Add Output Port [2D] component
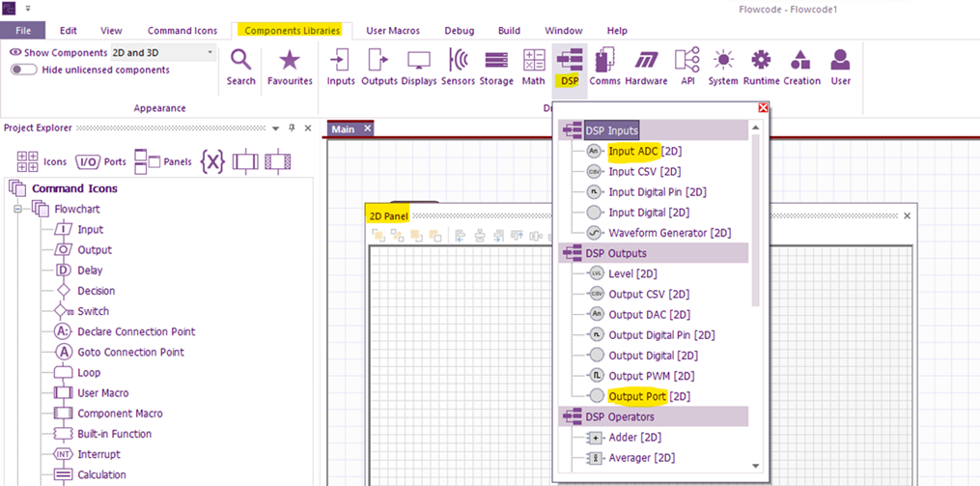Screen dimensions: 980x486 637,396
